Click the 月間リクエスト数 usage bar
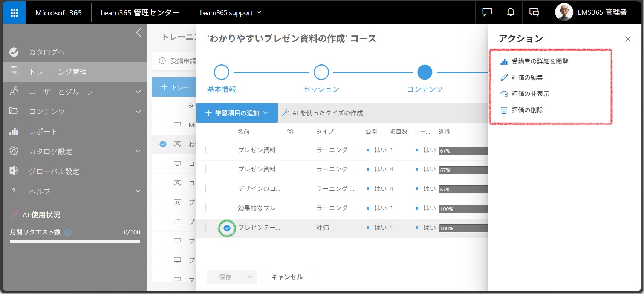 click(x=75, y=242)
